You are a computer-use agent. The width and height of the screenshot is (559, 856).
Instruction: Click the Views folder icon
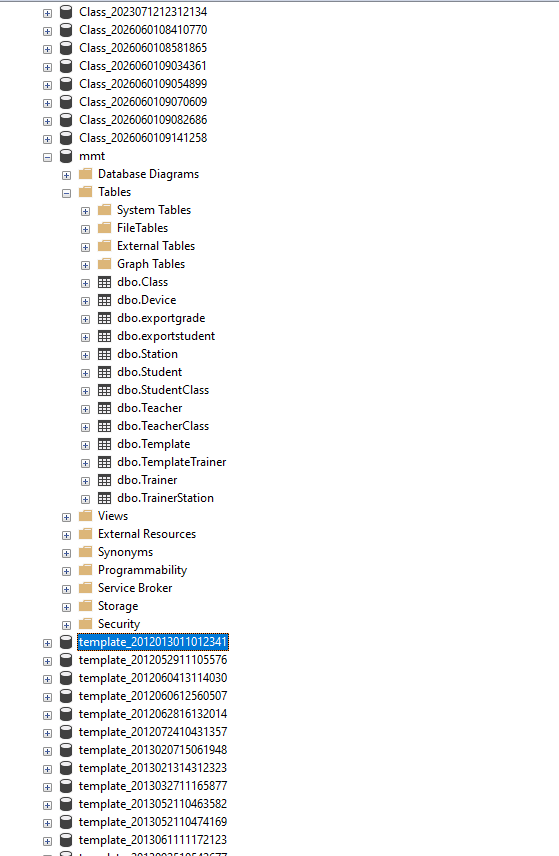pos(85,516)
